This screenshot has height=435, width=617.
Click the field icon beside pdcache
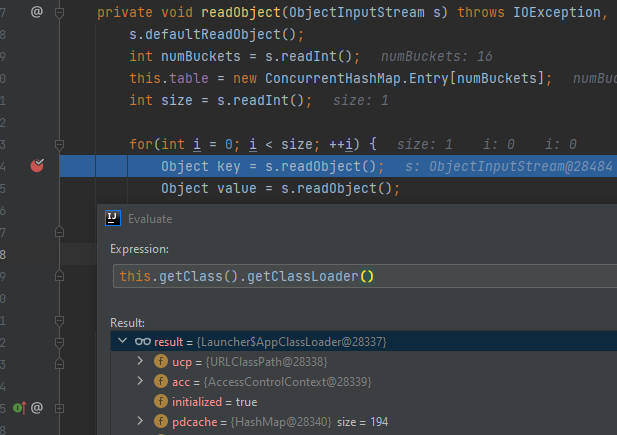[x=161, y=422]
